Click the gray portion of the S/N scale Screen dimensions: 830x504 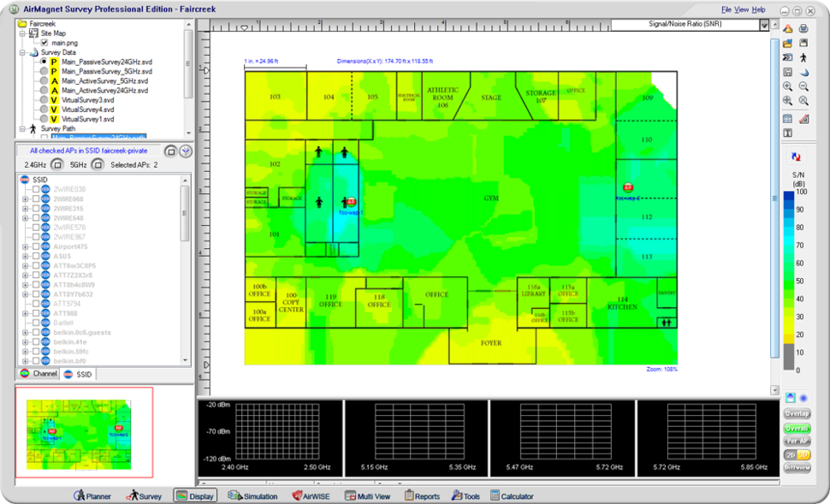point(789,357)
